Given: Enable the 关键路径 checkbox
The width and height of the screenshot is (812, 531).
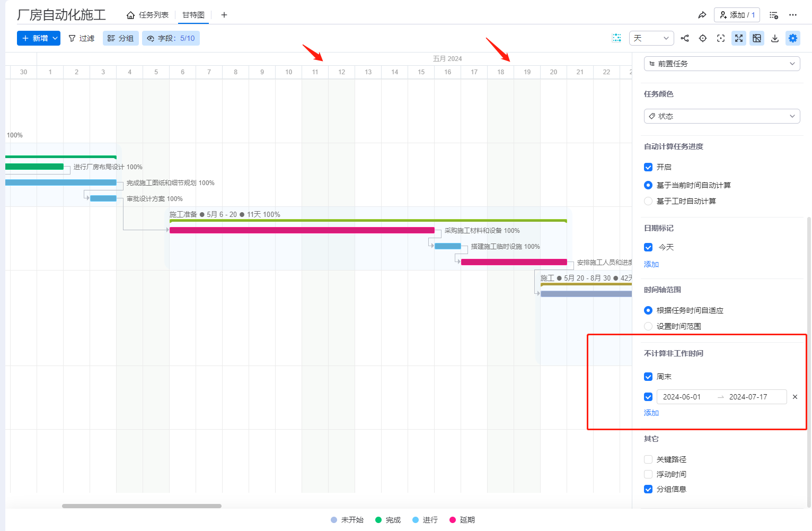Looking at the screenshot, I should 648,459.
